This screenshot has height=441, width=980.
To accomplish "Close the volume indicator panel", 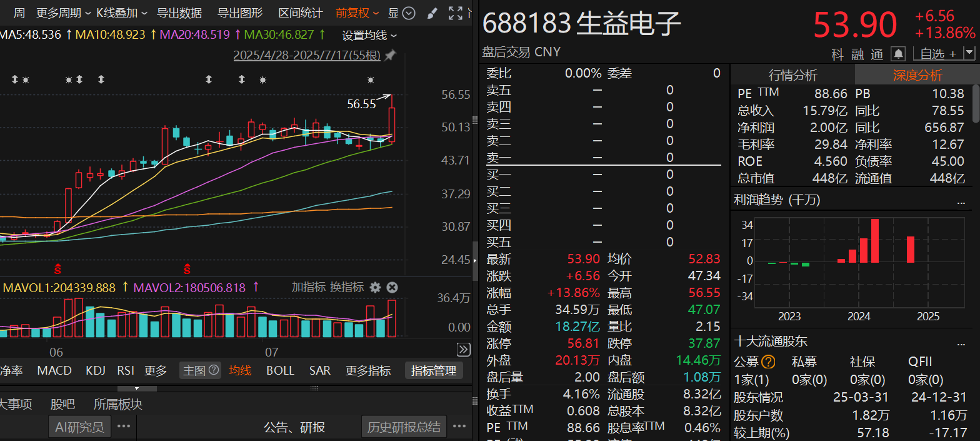I will 392,287.
